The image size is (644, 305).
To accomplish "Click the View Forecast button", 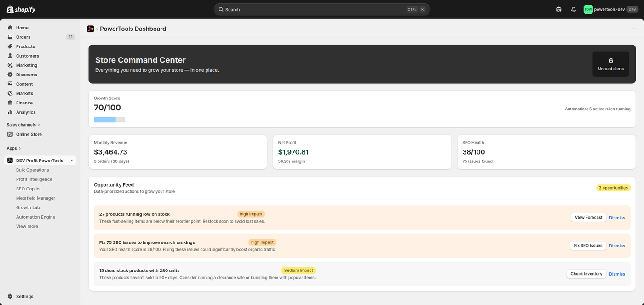I will point(588,218).
